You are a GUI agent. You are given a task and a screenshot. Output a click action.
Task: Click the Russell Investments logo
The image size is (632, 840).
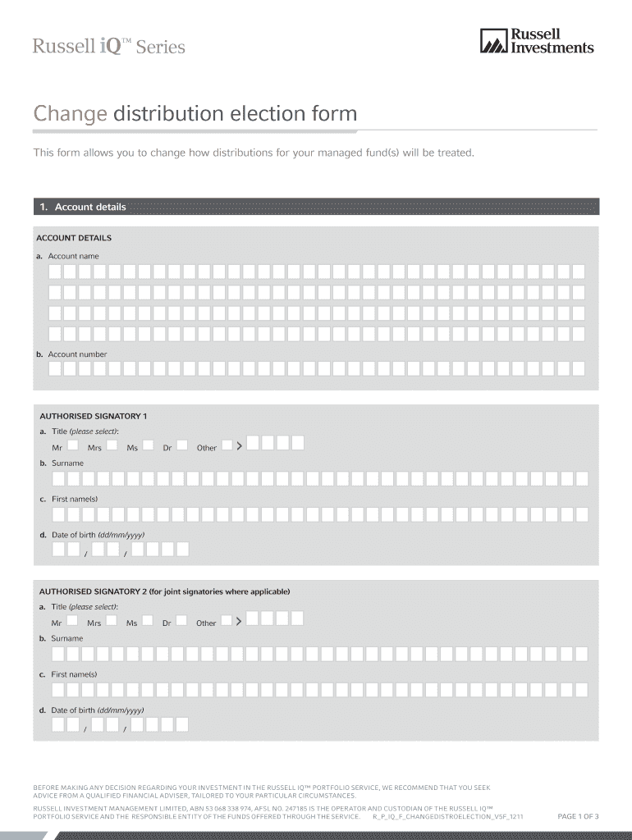pyautogui.click(x=536, y=41)
